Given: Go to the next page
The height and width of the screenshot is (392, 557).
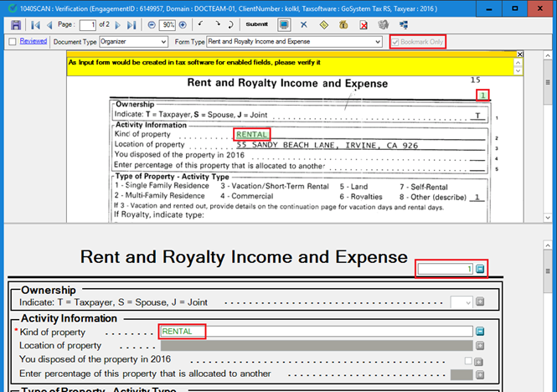Looking at the screenshot, I should point(118,25).
